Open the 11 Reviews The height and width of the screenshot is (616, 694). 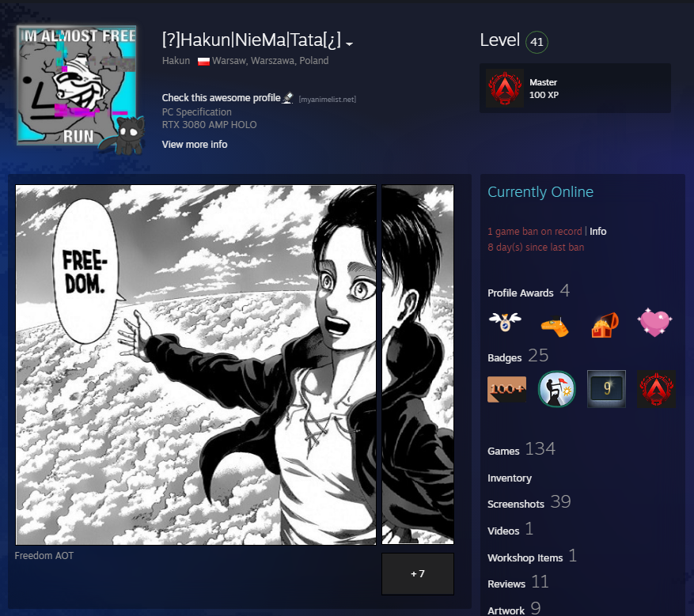pos(518,583)
